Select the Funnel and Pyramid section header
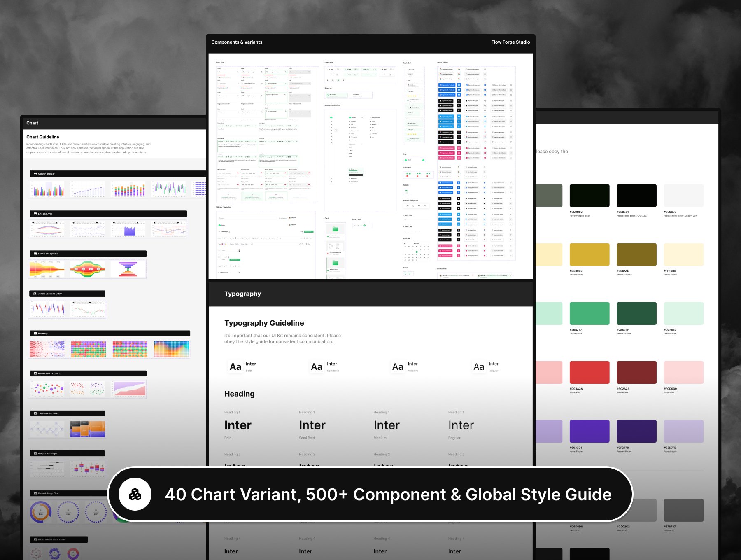Screen dimensions: 741x560 click(88, 254)
